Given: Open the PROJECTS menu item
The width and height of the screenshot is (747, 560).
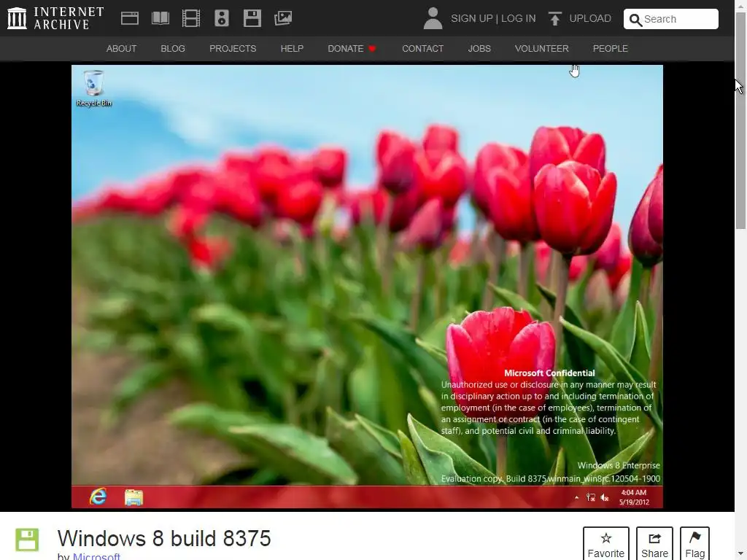Looking at the screenshot, I should coord(233,49).
